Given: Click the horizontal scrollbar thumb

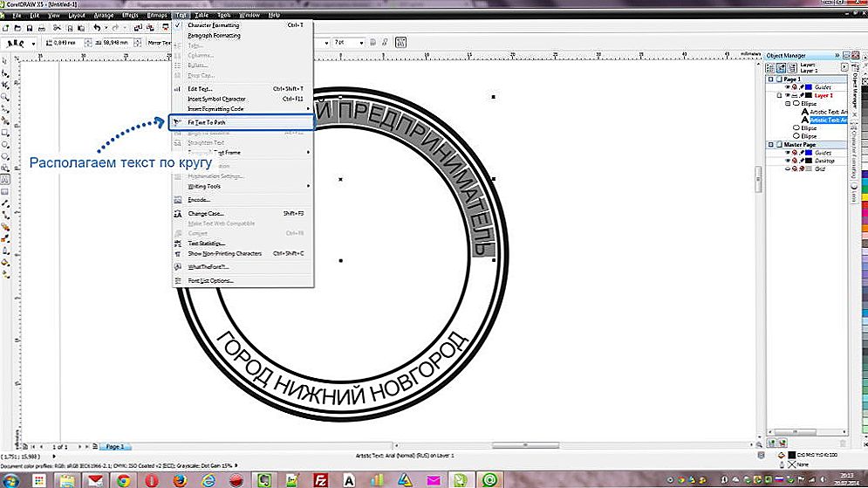Looking at the screenshot, I should pos(525,445).
